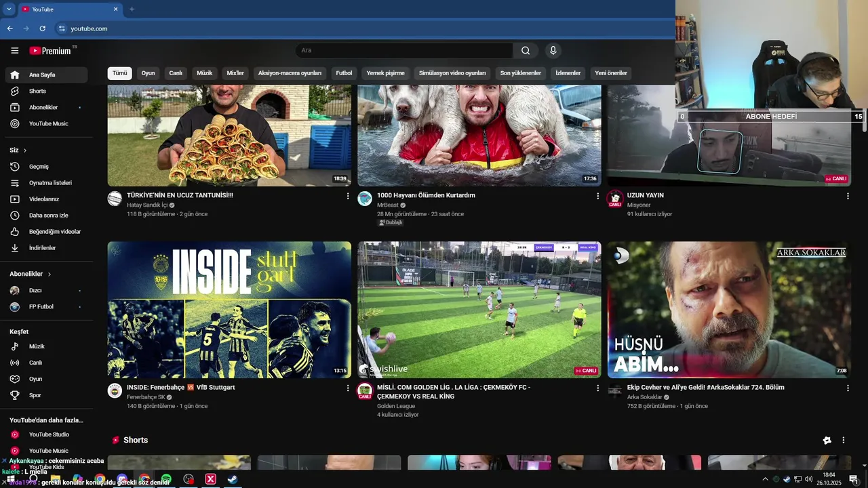The height and width of the screenshot is (488, 868).
Task: Go back with the browser back arrow
Action: [9, 28]
